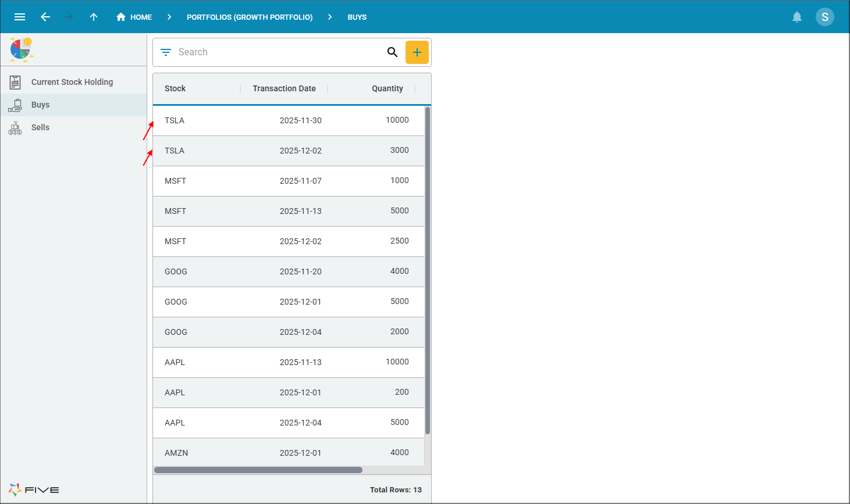850x504 pixels.
Task: Click the Home house icon
Action: 121,17
